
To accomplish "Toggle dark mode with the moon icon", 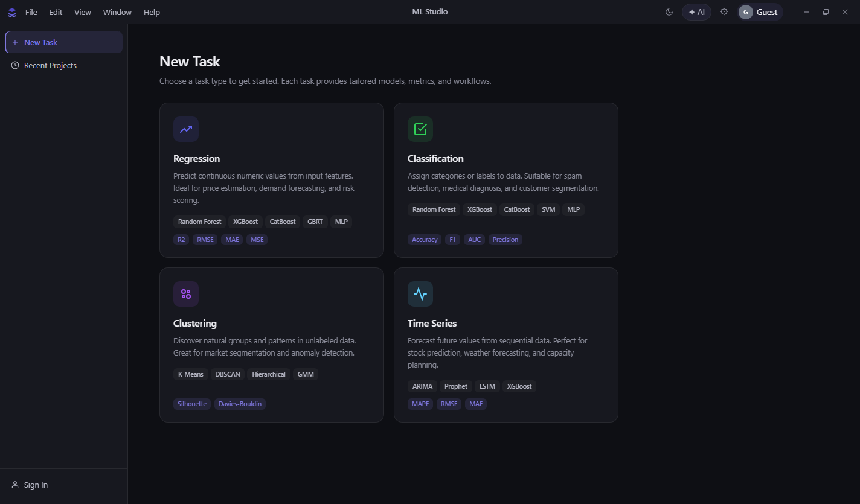I will click(x=669, y=12).
